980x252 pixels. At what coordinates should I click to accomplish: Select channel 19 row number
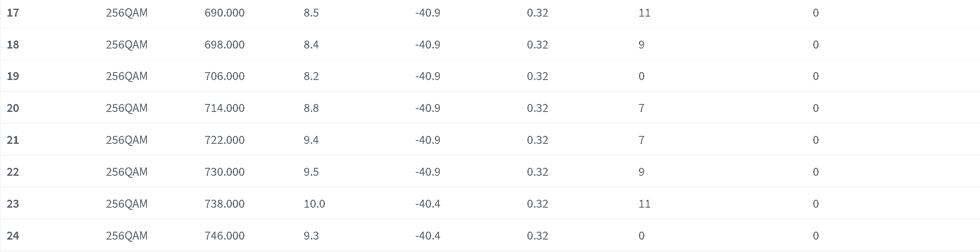coord(13,76)
